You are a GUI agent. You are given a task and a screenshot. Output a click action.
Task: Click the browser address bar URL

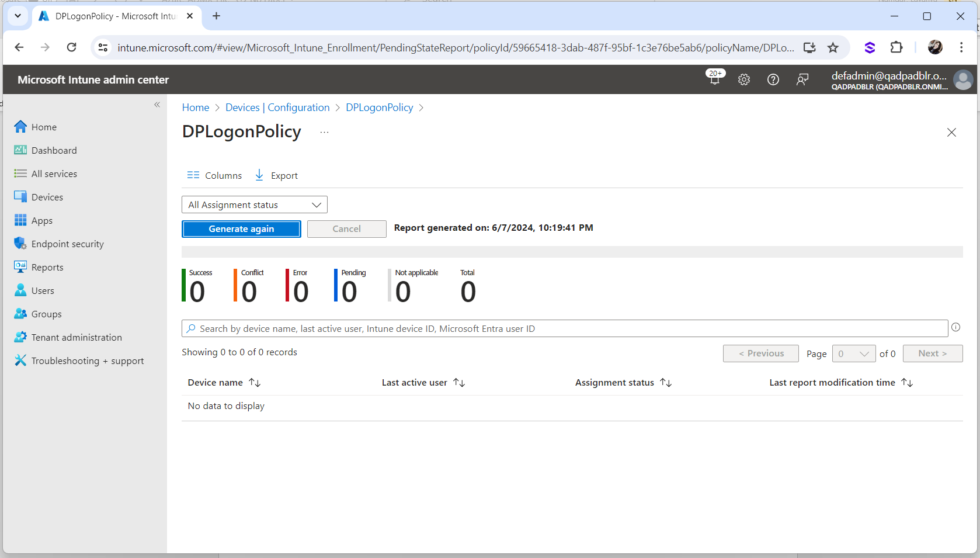[x=456, y=48]
